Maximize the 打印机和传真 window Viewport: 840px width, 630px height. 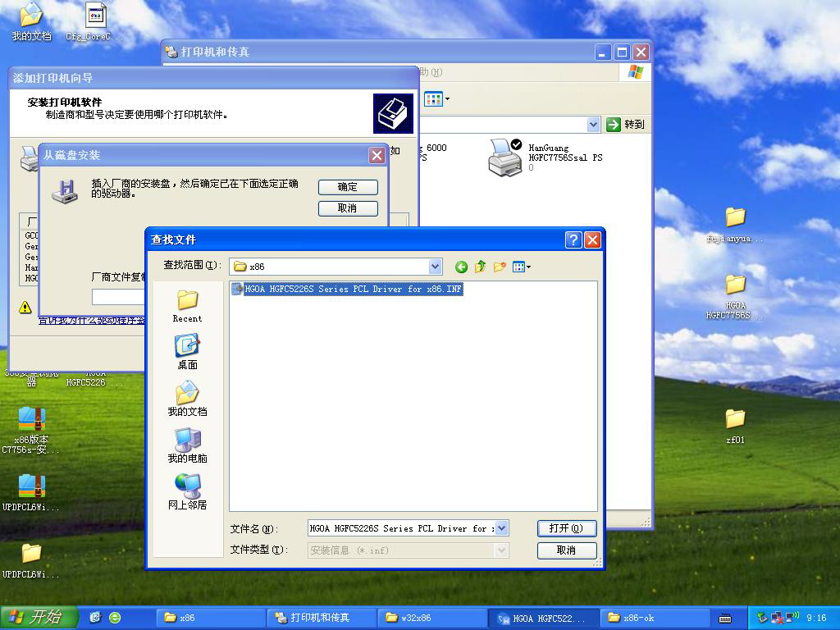622,52
